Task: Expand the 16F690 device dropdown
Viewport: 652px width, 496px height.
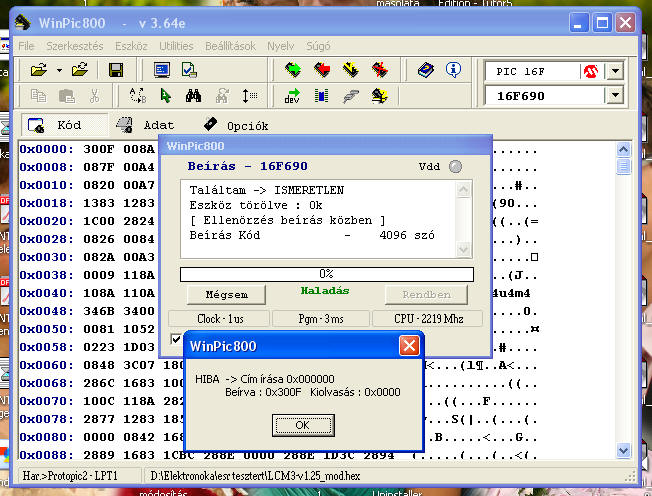Action: click(x=615, y=96)
